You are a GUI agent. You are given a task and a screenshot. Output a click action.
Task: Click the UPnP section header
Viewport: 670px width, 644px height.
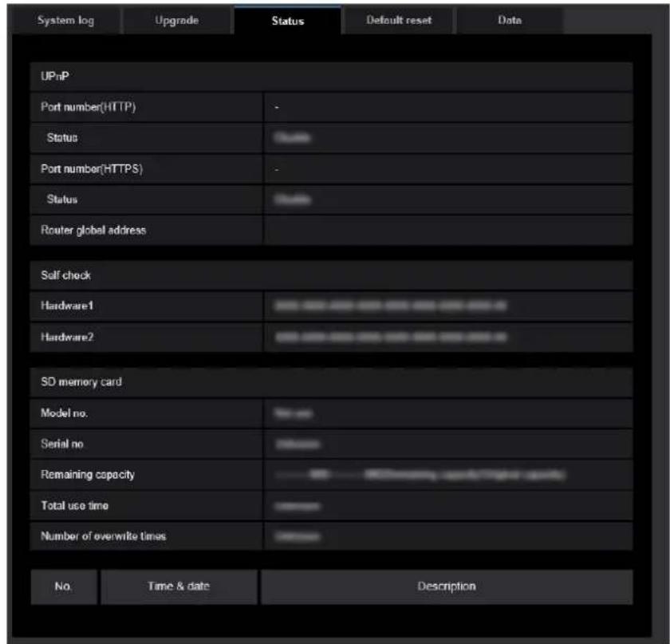(x=331, y=76)
